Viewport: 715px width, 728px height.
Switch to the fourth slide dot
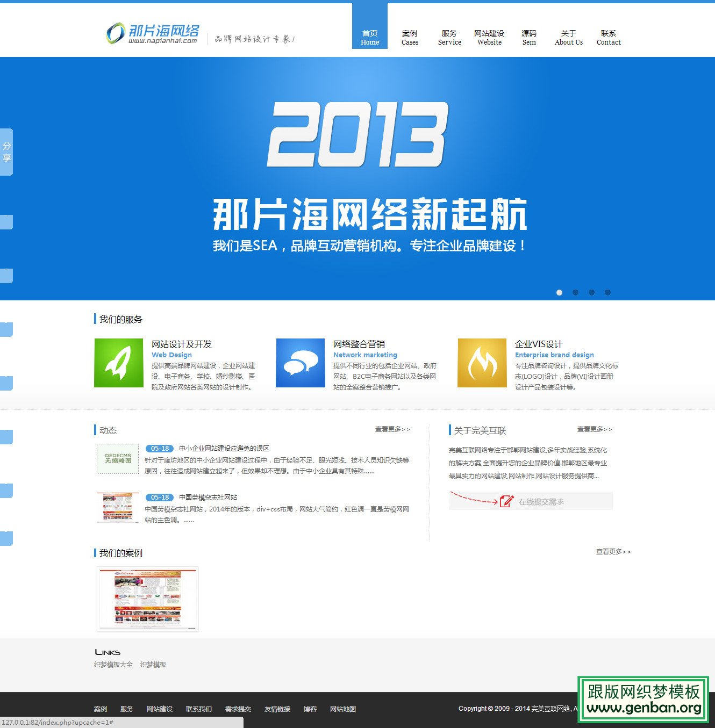(608, 292)
